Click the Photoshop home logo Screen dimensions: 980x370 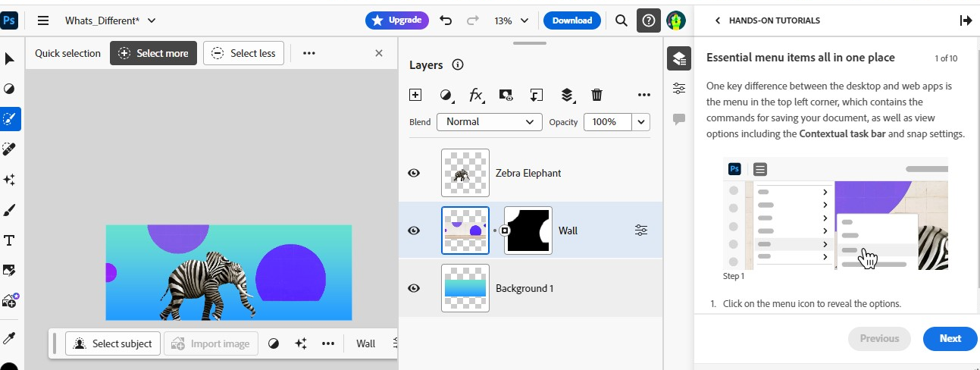(x=11, y=20)
